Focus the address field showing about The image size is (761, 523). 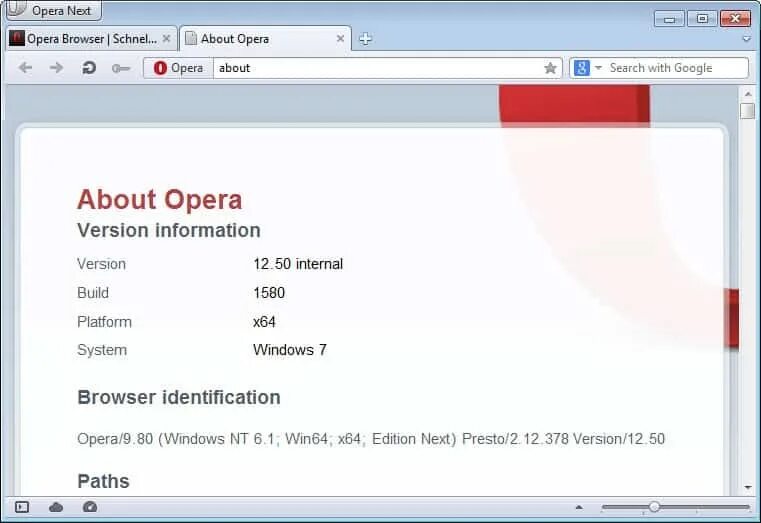point(379,68)
